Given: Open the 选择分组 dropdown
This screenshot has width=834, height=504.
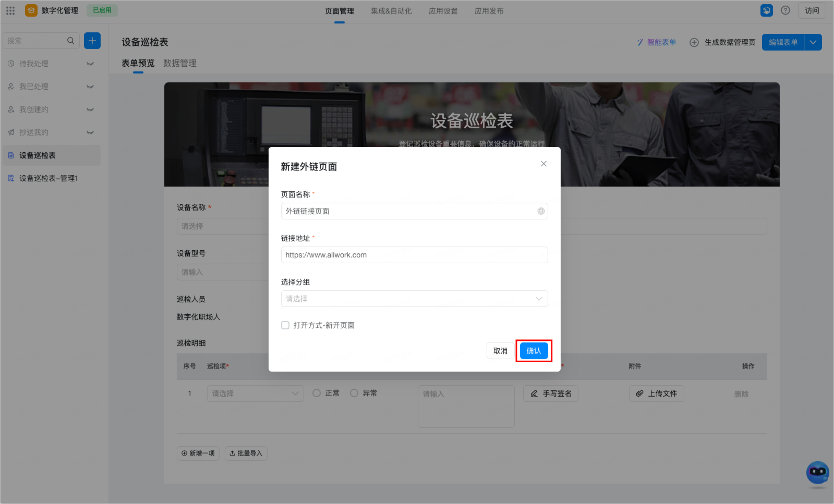Looking at the screenshot, I should [415, 299].
